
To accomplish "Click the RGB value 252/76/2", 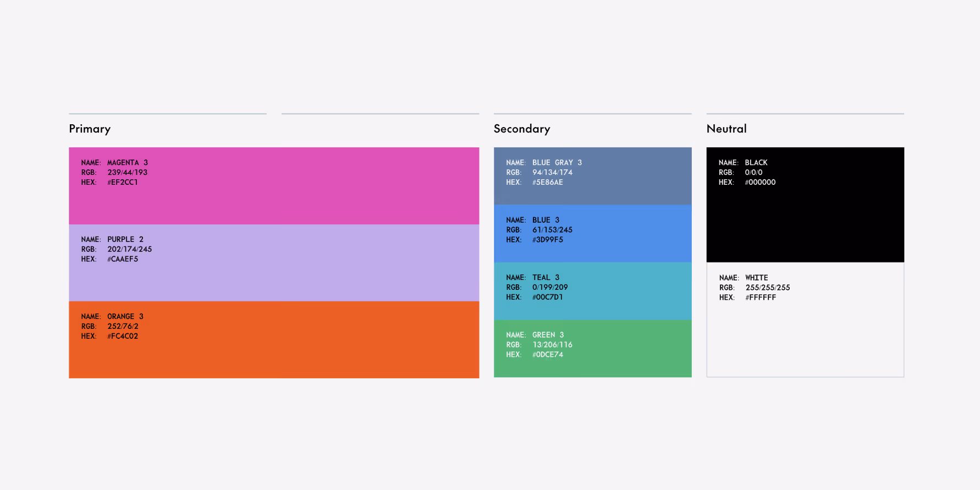I will tap(123, 326).
